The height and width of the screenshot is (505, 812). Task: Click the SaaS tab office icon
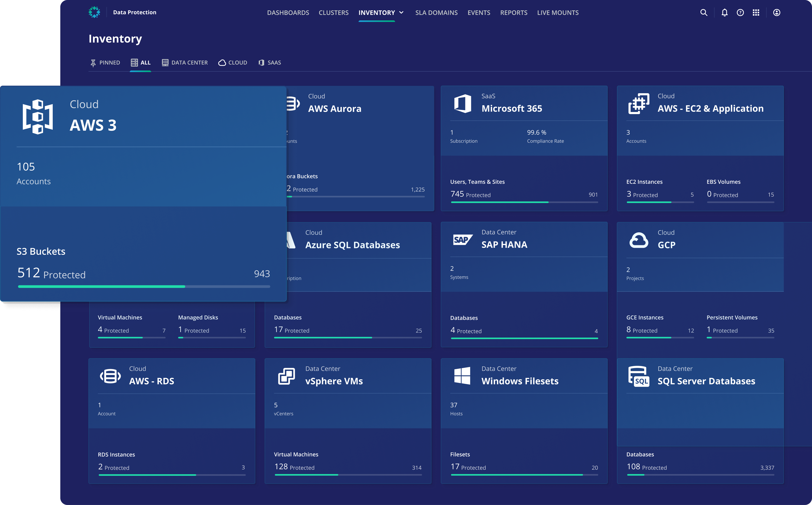point(261,63)
